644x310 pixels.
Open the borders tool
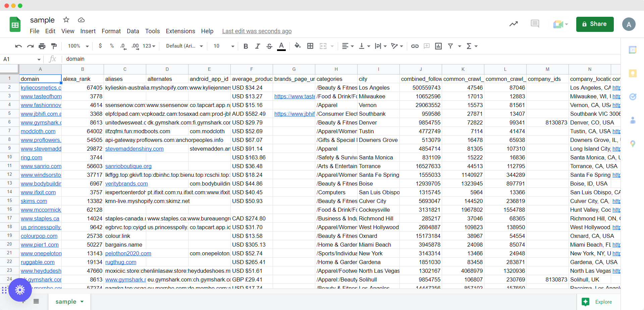(x=310, y=46)
